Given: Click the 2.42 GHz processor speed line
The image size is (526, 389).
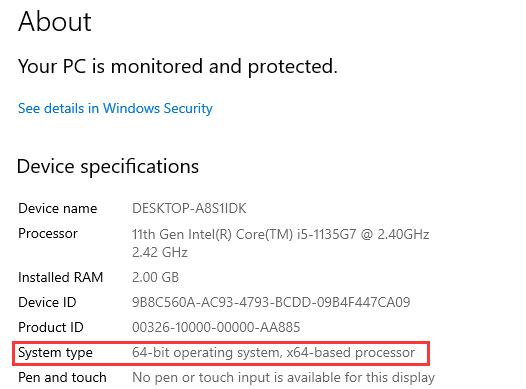Looking at the screenshot, I should point(160,253).
